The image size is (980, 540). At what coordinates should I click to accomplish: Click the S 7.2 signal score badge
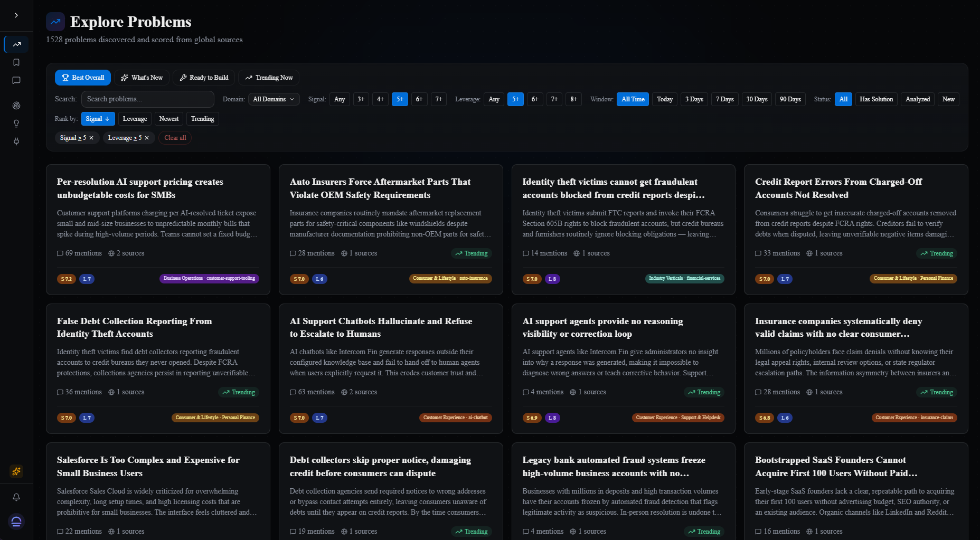67,279
